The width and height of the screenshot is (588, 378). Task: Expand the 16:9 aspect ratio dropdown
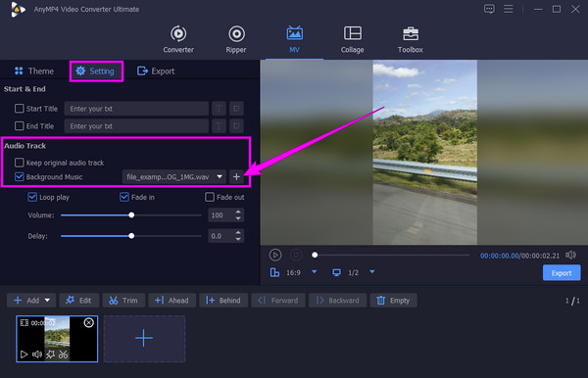(315, 272)
